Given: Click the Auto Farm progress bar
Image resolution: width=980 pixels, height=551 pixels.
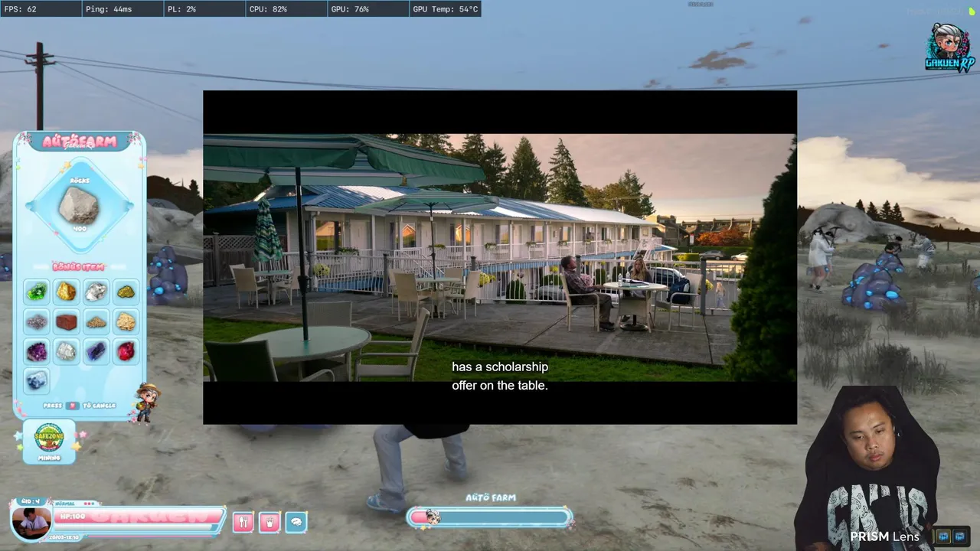Looking at the screenshot, I should pyautogui.click(x=490, y=518).
